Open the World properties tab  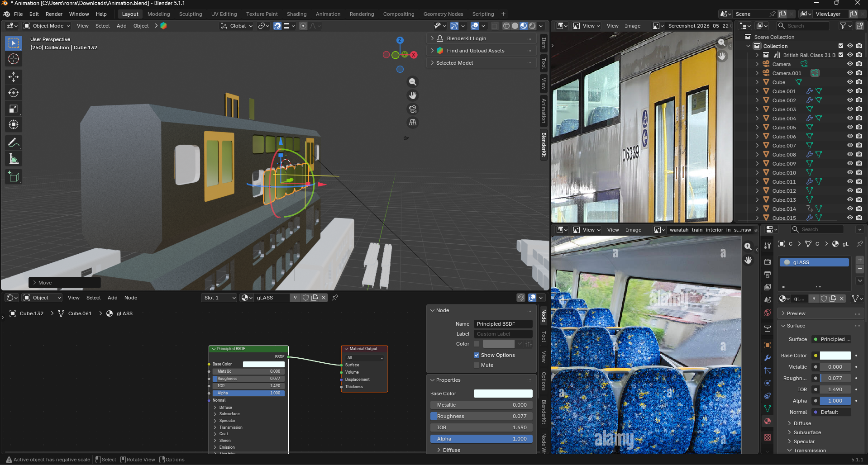coord(768,313)
